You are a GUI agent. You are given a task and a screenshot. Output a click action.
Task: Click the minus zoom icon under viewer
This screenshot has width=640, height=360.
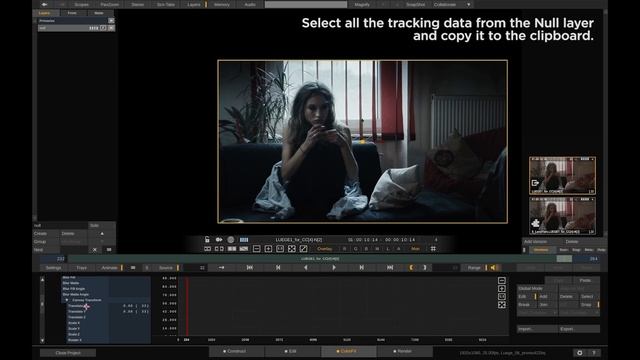point(256,249)
